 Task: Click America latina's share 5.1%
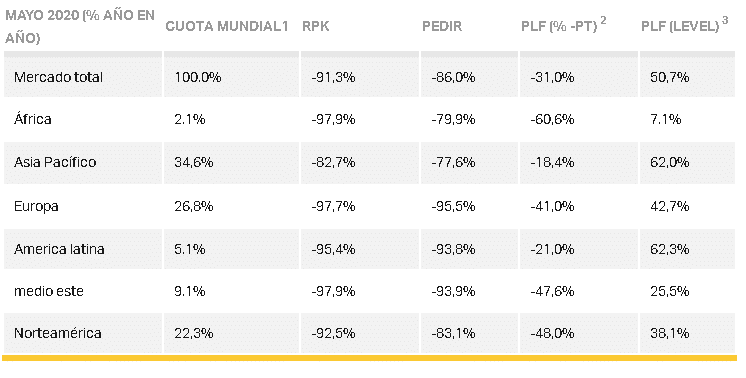pos(189,249)
